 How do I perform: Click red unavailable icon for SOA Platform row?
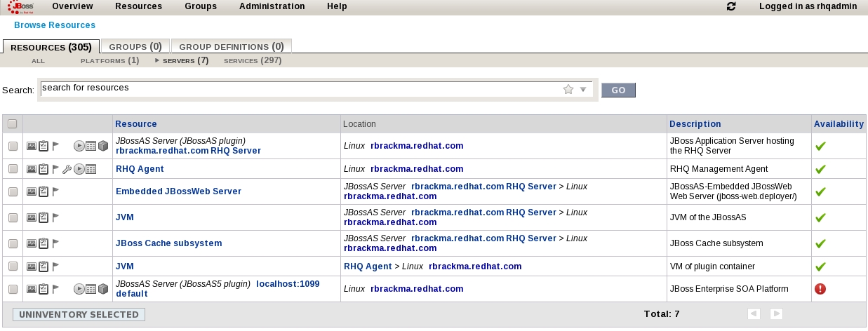(x=820, y=288)
